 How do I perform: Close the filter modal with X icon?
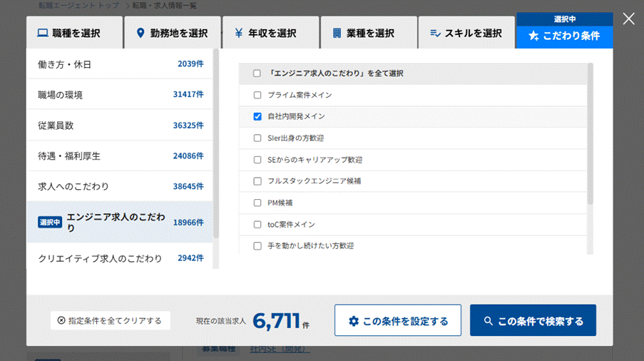628,19
